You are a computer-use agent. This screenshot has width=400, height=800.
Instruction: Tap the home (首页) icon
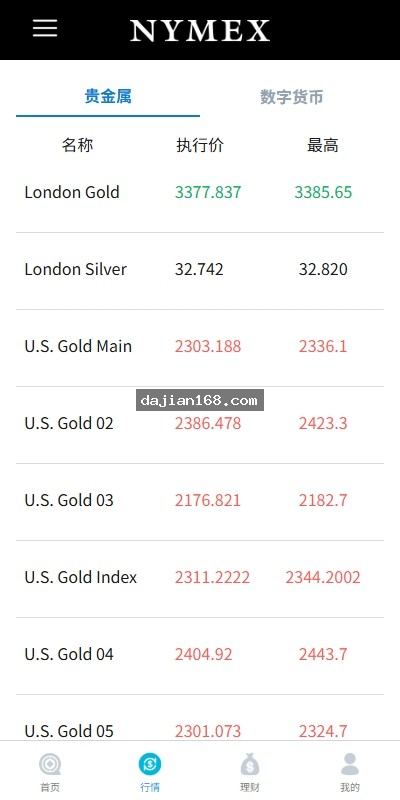[50, 764]
